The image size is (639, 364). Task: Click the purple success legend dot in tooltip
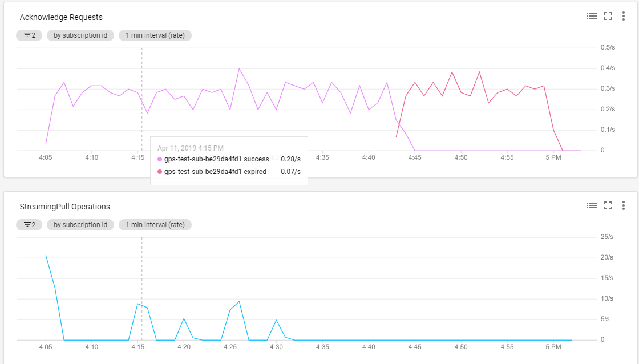coord(160,159)
